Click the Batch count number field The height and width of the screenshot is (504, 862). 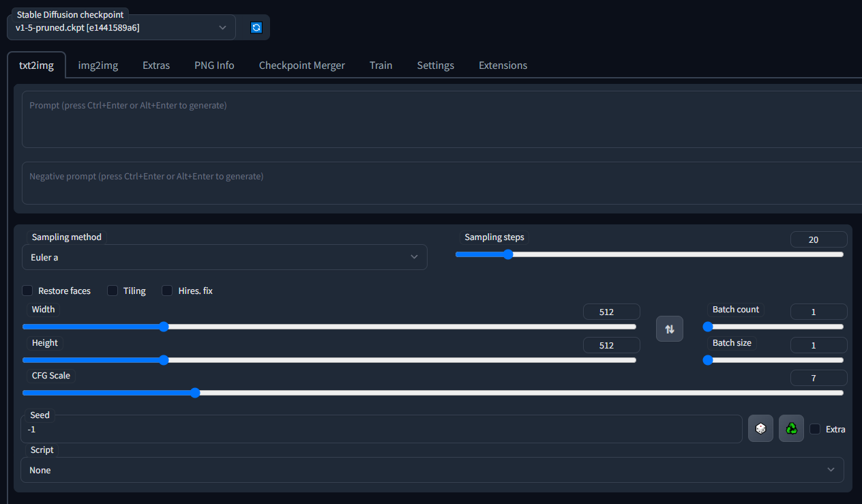819,312
